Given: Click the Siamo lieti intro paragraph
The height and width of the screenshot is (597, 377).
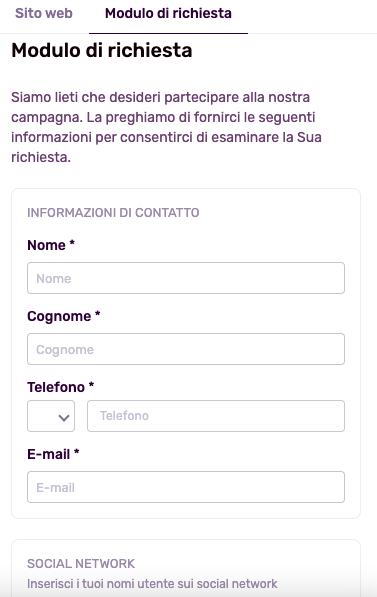Looking at the screenshot, I should 166,127.
